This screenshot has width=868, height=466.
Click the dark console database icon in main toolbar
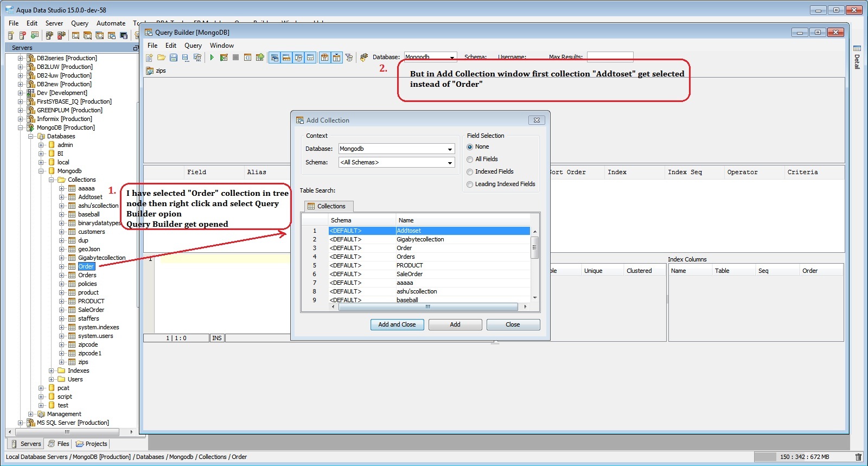click(x=124, y=35)
